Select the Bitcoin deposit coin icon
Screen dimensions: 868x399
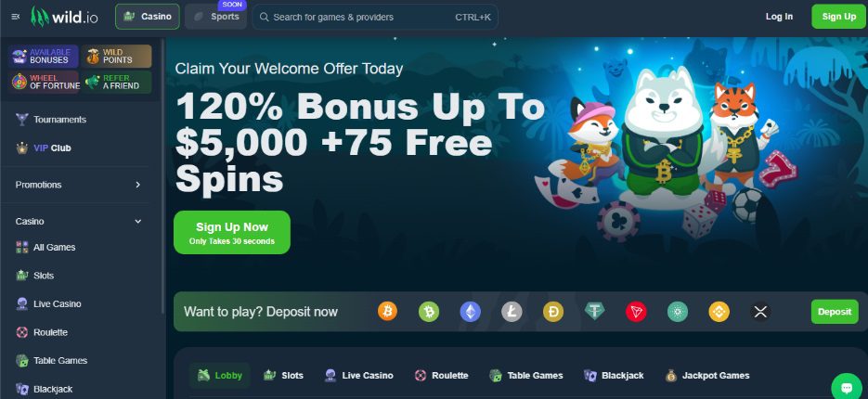click(x=387, y=312)
